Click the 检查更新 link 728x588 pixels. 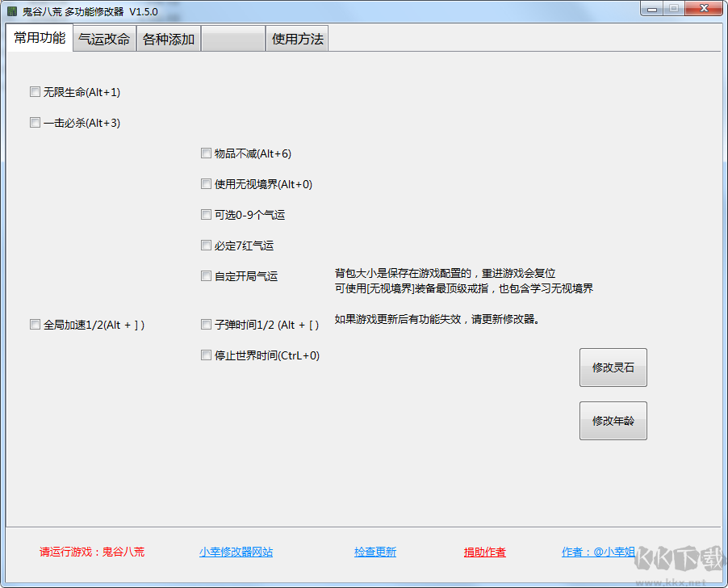pyautogui.click(x=375, y=552)
